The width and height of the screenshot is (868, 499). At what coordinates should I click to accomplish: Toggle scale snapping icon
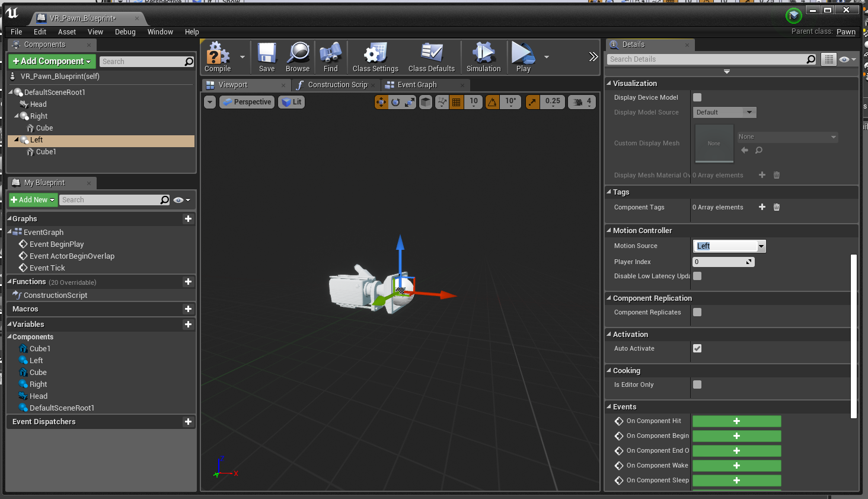coord(533,102)
